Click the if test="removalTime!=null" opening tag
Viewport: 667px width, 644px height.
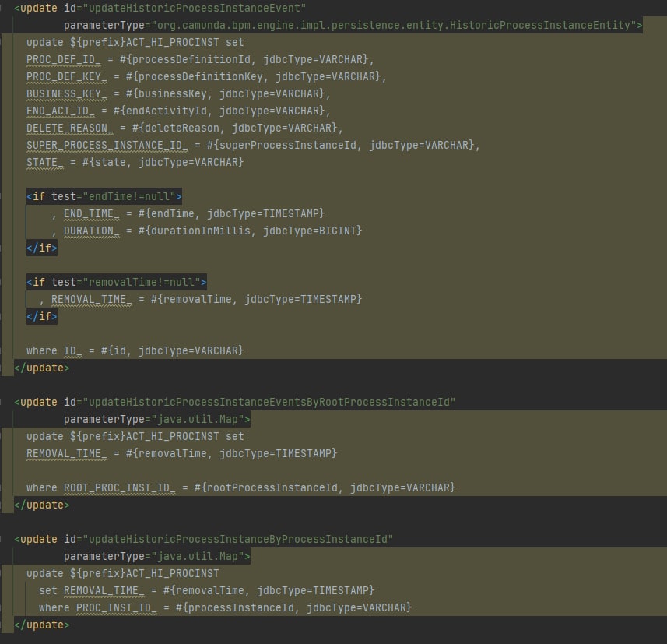pyautogui.click(x=117, y=282)
